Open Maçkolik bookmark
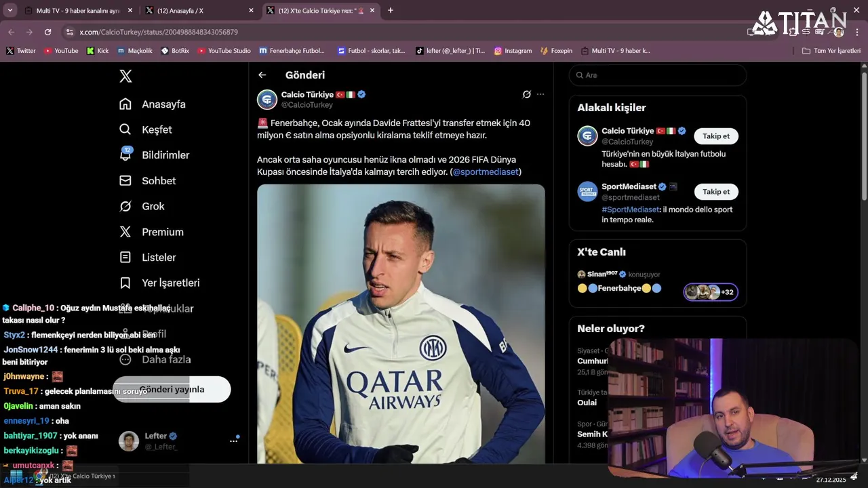868x488 pixels. point(135,51)
